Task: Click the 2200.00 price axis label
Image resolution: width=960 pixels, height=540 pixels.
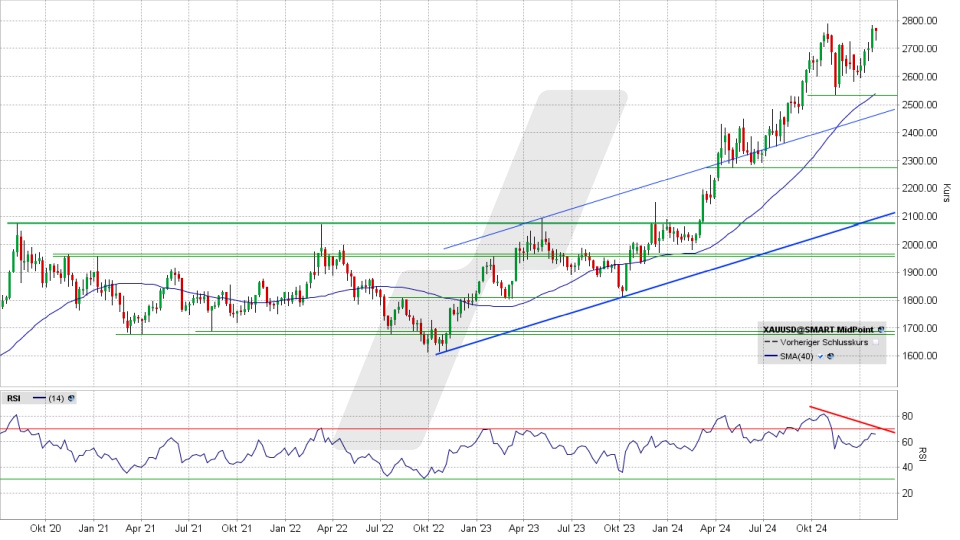Action: pos(920,189)
